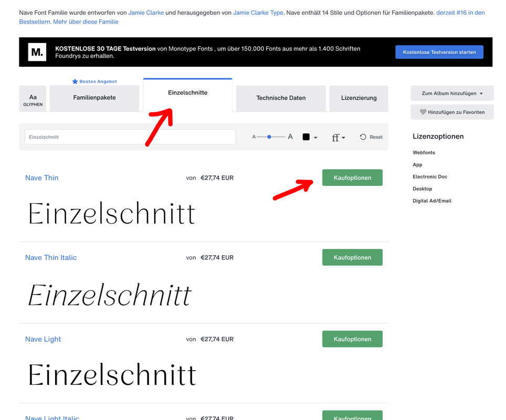Click the large A size label
Viewport: 506px width, 420px height.
point(290,136)
